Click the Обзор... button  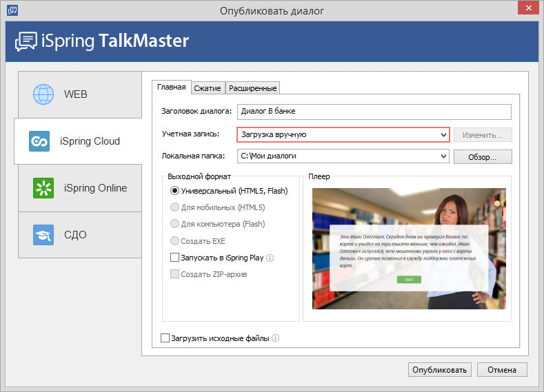[x=483, y=157]
